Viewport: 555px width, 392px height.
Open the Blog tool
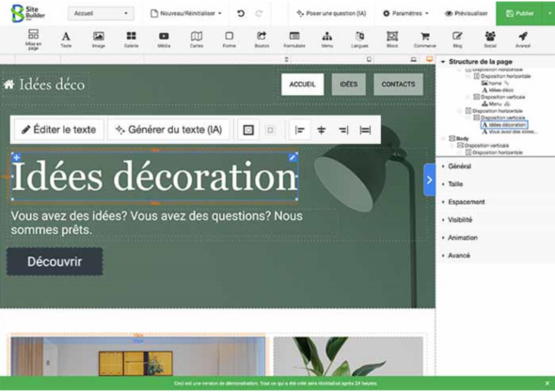(457, 39)
